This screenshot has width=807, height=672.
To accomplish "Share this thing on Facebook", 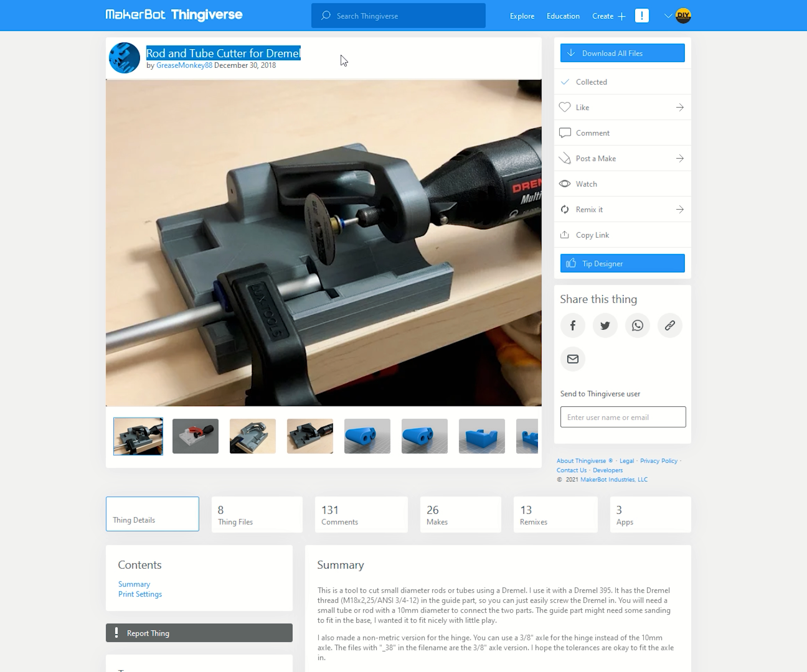I will [x=573, y=325].
